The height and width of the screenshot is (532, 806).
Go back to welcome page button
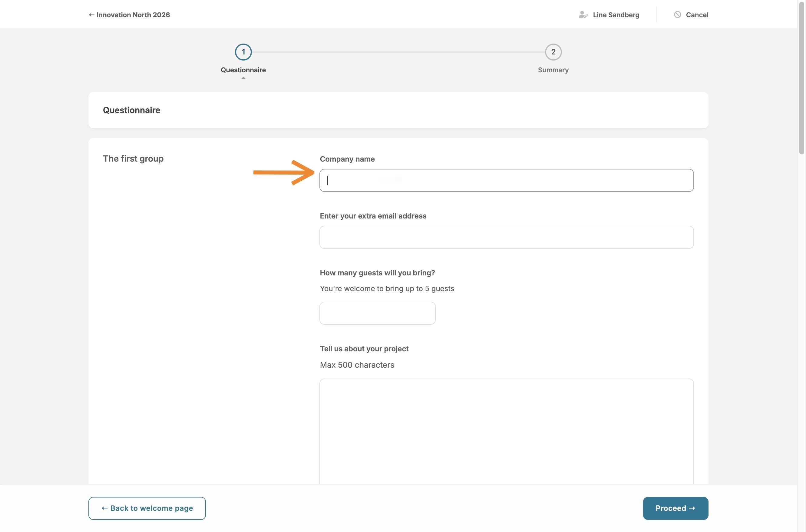[147, 508]
